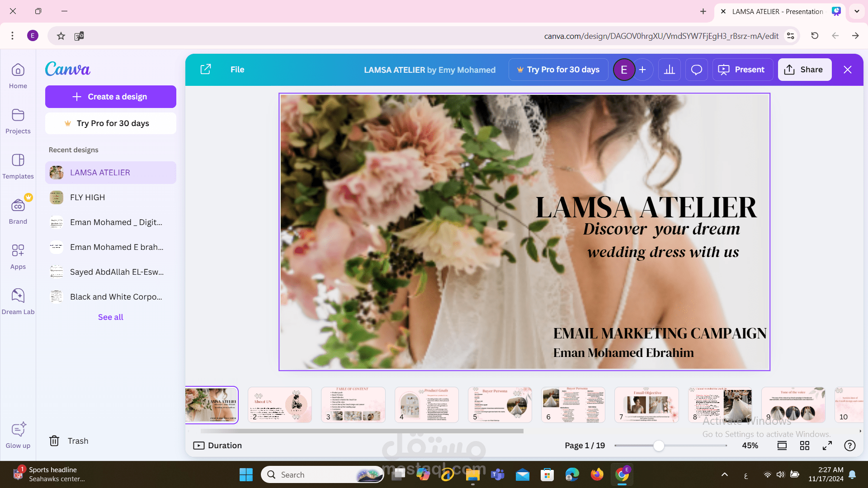Select slide 5 Buyer Persona thumbnail

pos(500,404)
